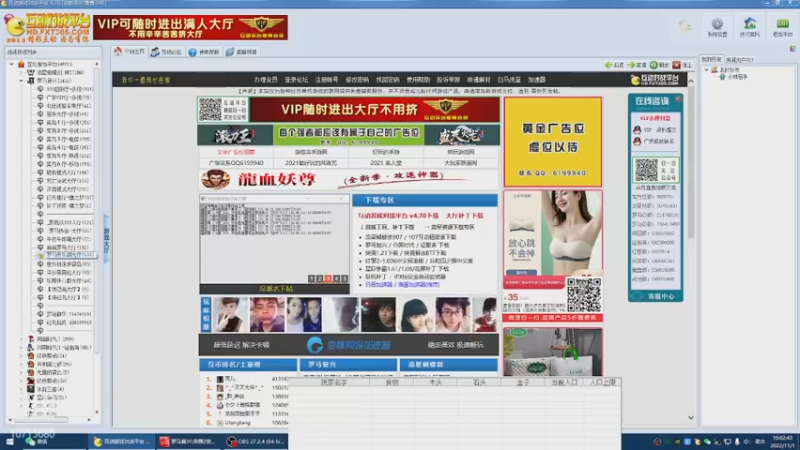Image resolution: width=800 pixels, height=450 pixels.
Task: Collapse the expanded 罗马复兴 tree node
Action: 21,81
